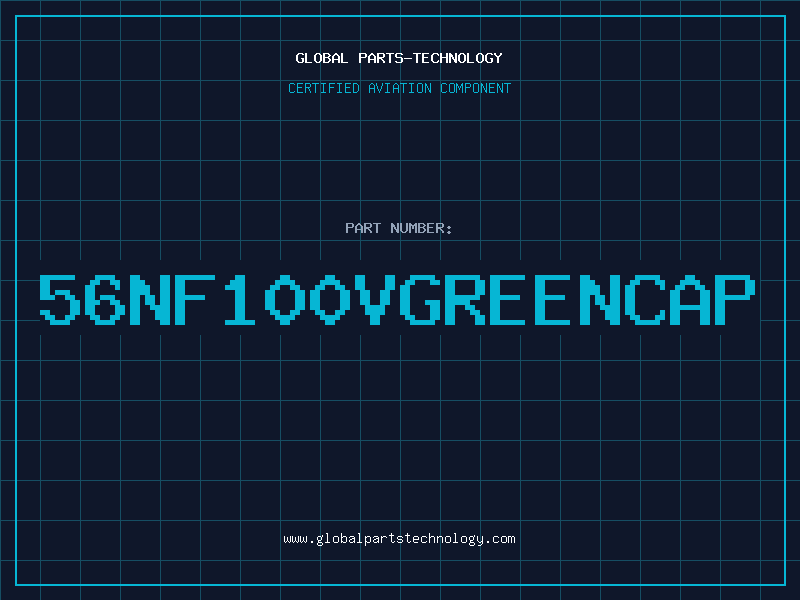Click the digit 5 in the part number

[x=60, y=299]
